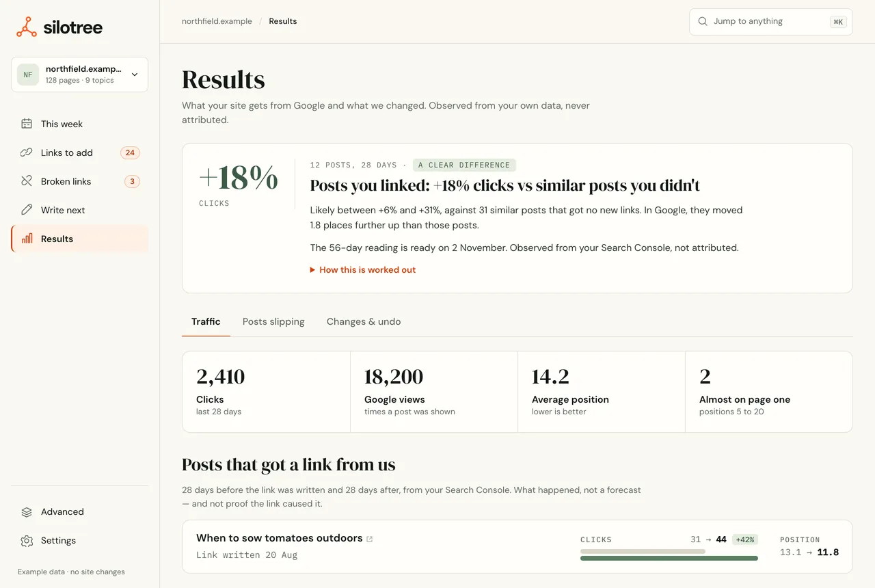The height and width of the screenshot is (588, 875).
Task: Click the 3 badge on Broken links
Action: click(132, 181)
